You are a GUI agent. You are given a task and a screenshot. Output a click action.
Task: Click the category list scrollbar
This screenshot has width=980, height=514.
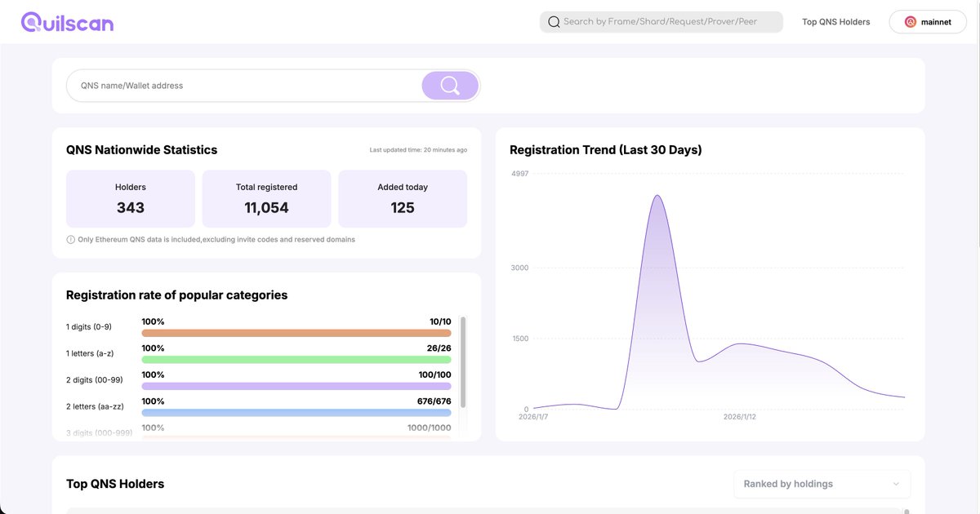463,362
